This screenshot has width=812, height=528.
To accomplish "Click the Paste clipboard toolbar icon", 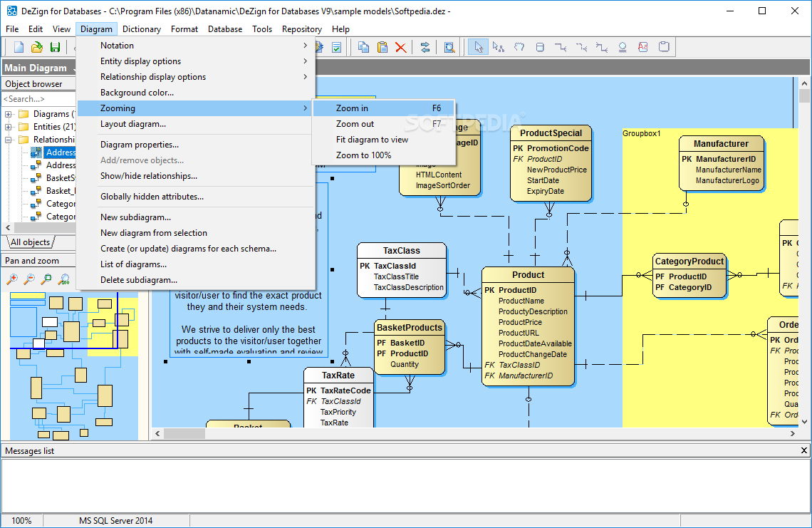I will (x=382, y=47).
